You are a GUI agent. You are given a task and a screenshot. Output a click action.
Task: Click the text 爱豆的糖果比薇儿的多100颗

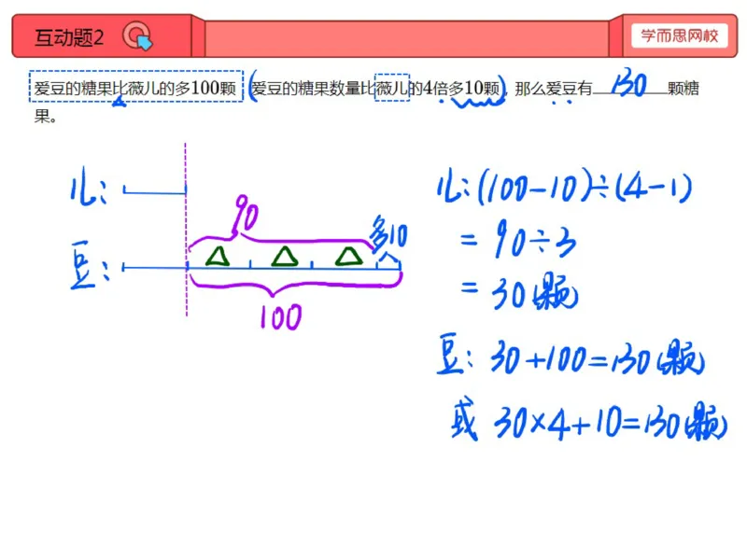135,88
